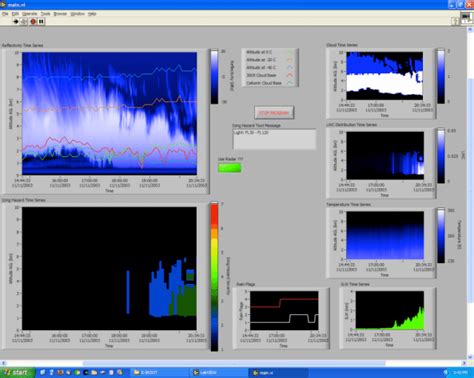Click the Windows Start button
The width and height of the screenshot is (474, 378).
coord(17,372)
